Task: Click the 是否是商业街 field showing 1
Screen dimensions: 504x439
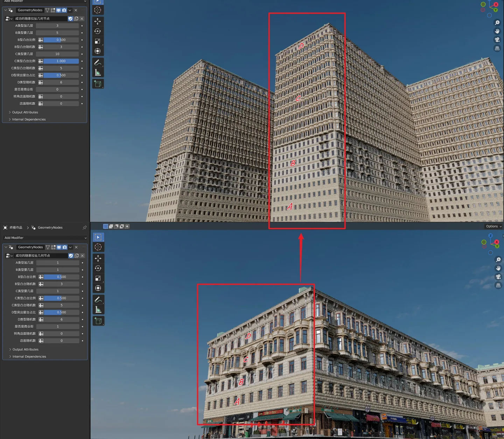Action: click(58, 326)
